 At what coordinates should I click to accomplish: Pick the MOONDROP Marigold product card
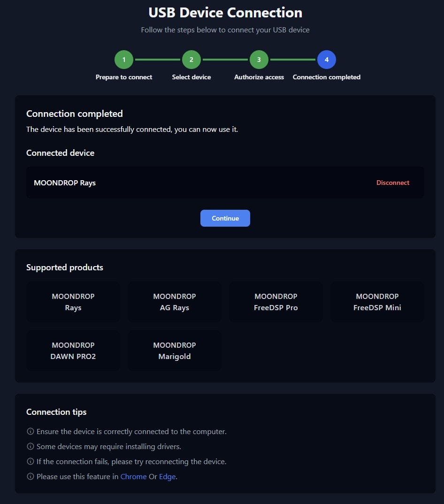click(x=175, y=351)
